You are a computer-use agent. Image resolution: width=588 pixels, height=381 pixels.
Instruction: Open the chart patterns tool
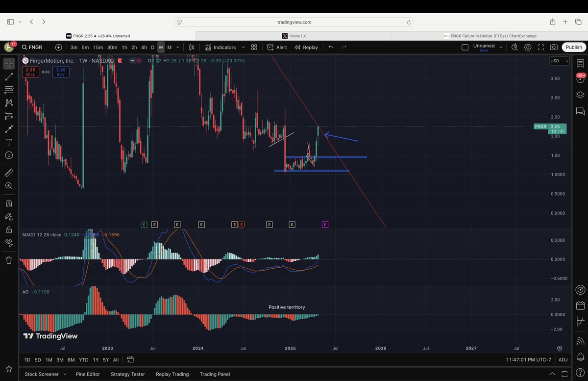pyautogui.click(x=9, y=103)
